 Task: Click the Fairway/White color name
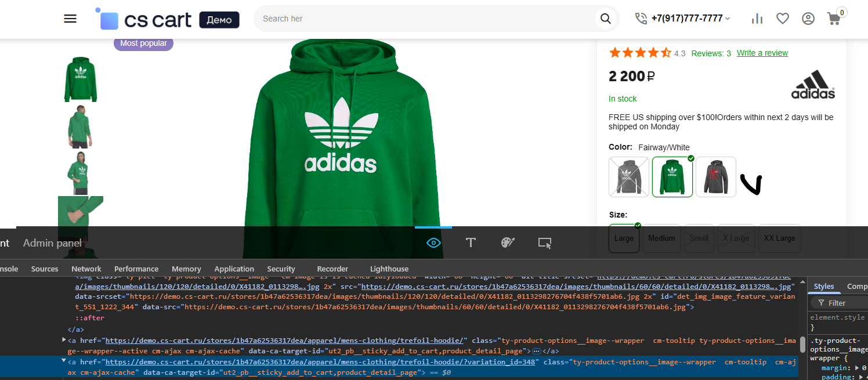[664, 147]
